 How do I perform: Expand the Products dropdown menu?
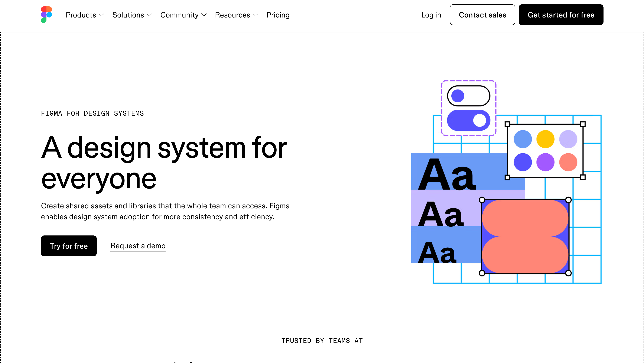point(85,15)
